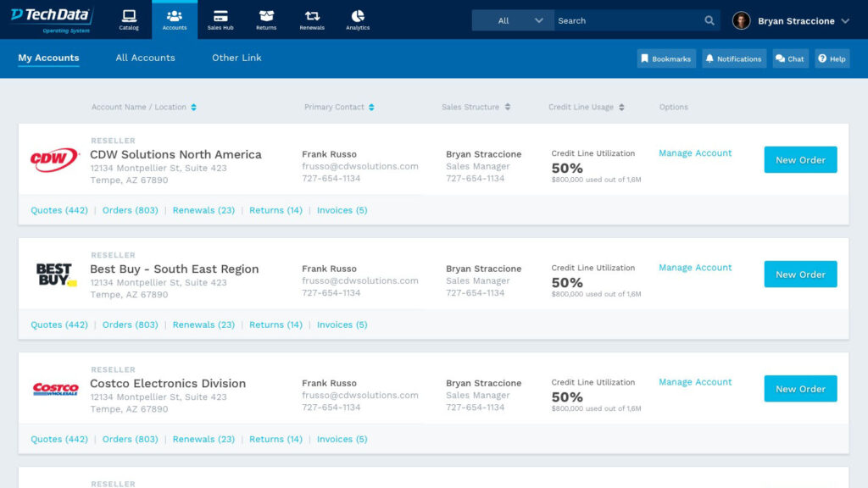Open the Returns navigation icon

tap(266, 20)
